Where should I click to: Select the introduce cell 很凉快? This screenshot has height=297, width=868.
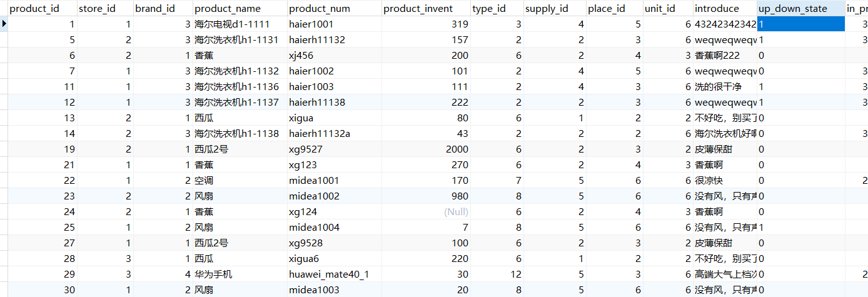pos(725,180)
